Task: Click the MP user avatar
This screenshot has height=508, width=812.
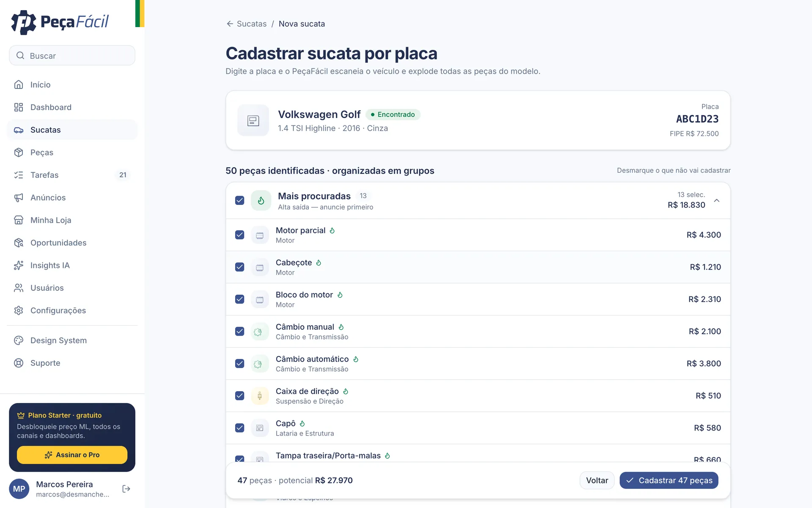Action: pyautogui.click(x=19, y=489)
